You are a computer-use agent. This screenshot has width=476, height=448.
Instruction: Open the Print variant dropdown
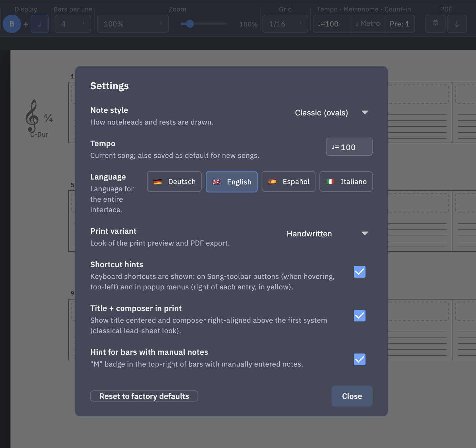[x=328, y=233]
